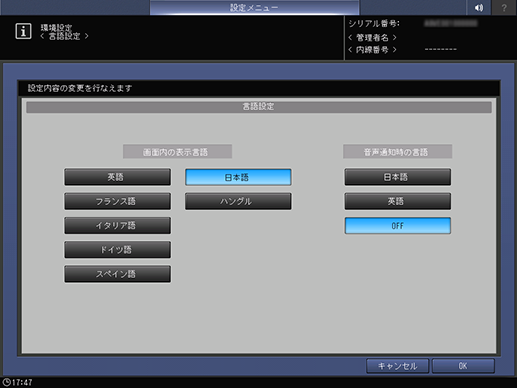The width and height of the screenshot is (517, 388).
Task: Open help with the question mark icon
Action: 504,7
